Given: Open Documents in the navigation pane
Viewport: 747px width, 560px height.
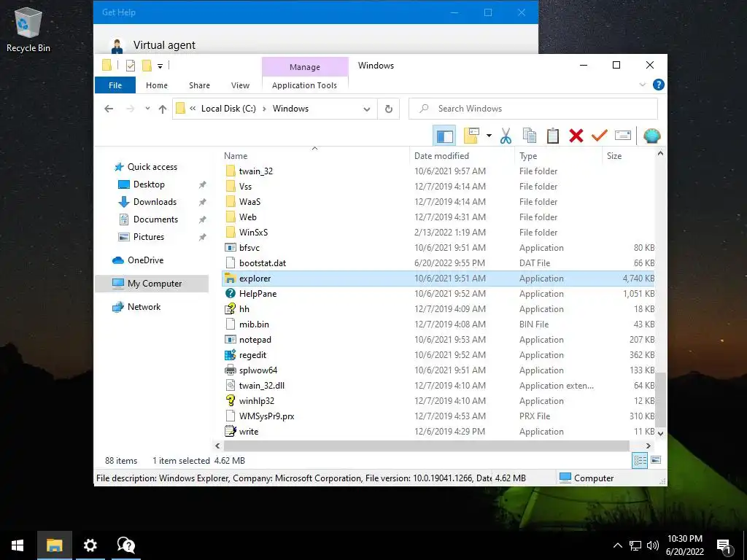Looking at the screenshot, I should pos(155,219).
